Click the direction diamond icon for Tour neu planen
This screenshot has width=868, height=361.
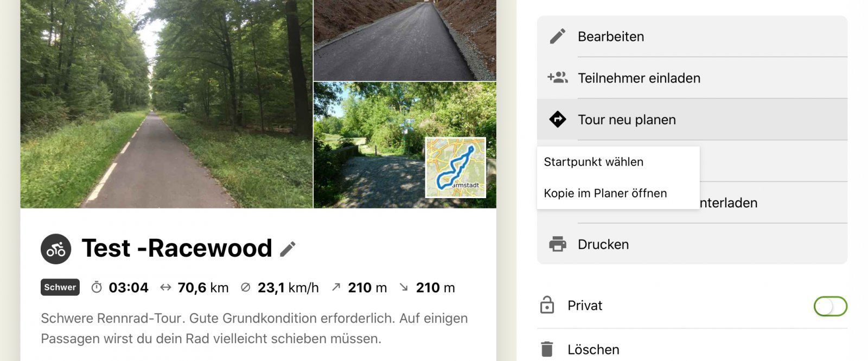557,119
